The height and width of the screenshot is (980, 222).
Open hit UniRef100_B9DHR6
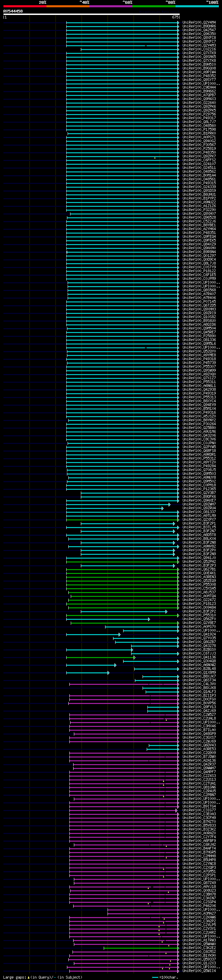click(199, 26)
